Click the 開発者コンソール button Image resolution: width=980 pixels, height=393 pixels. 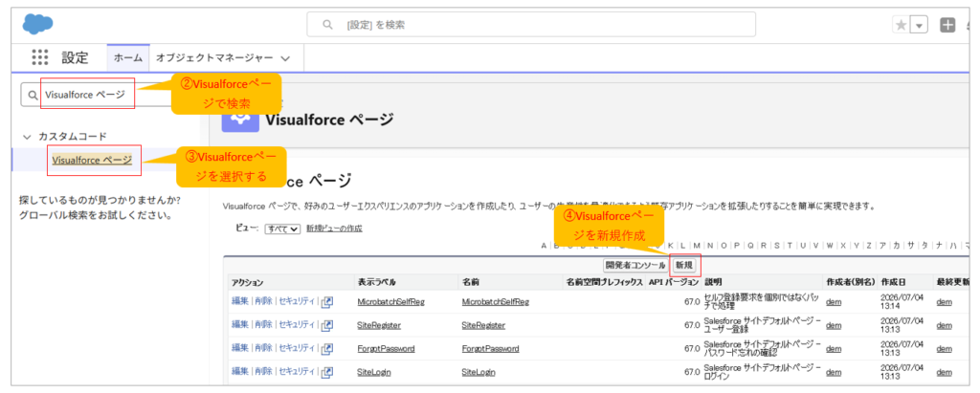click(x=635, y=265)
